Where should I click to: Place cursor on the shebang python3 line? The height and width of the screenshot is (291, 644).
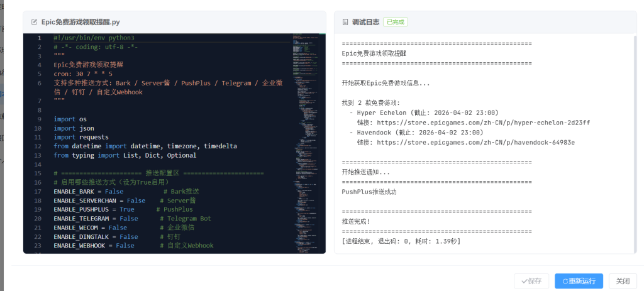click(94, 38)
